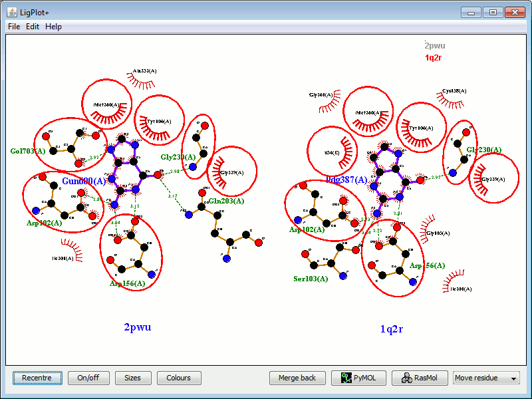Screen dimensions: 532x399
Task: Toggle the On/off button
Action: 88,378
